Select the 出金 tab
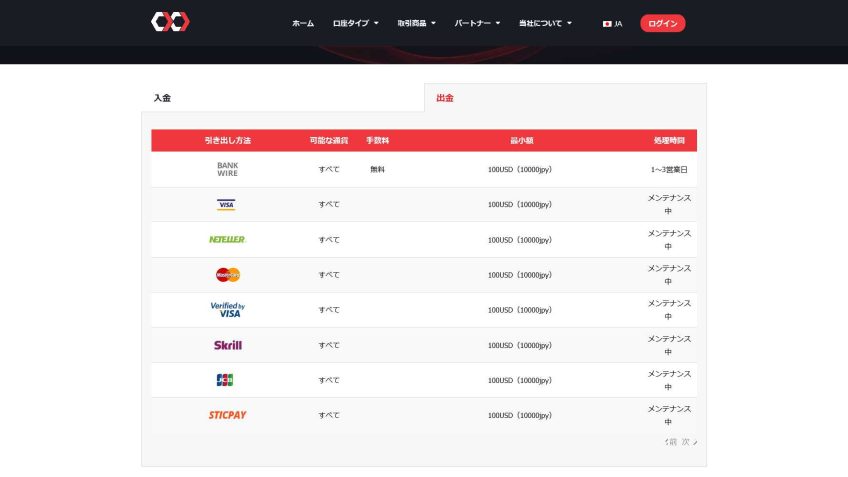 445,98
